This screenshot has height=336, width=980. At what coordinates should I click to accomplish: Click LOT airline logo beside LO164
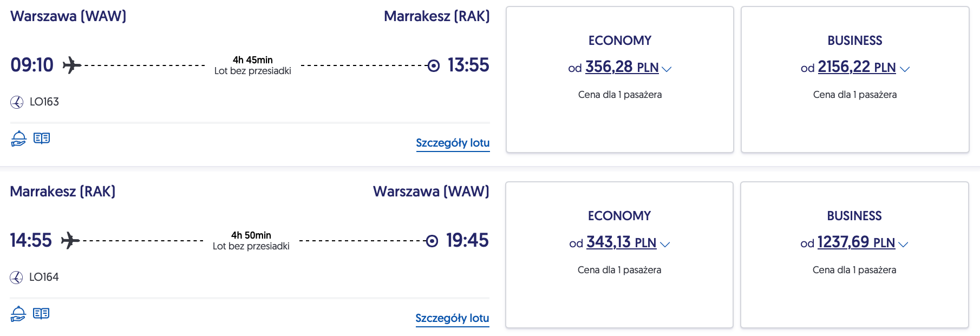coord(16,278)
